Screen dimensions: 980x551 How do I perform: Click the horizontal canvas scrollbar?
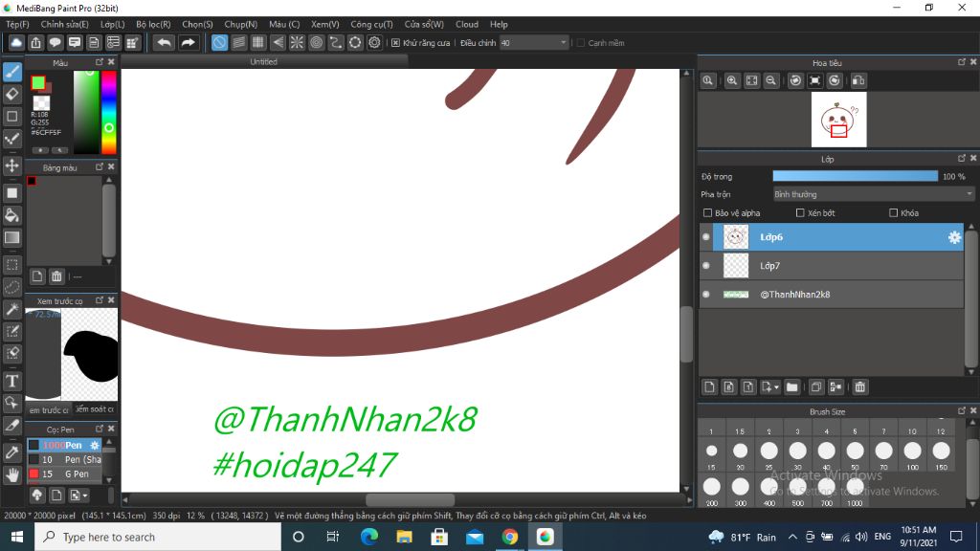410,499
